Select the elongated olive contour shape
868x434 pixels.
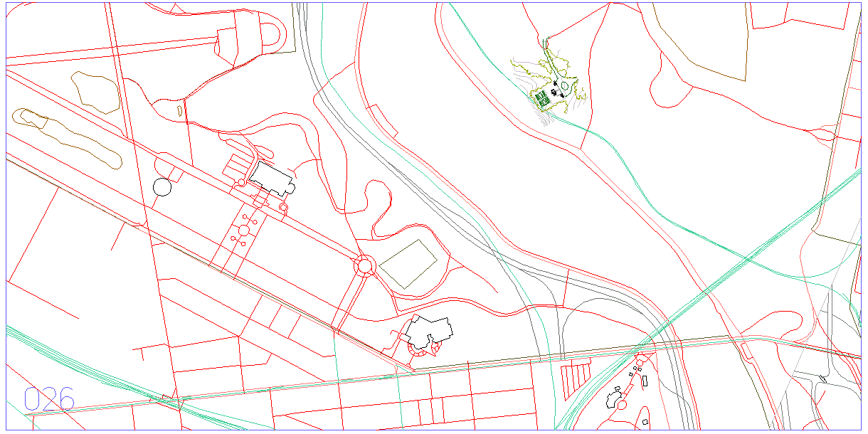[66, 138]
